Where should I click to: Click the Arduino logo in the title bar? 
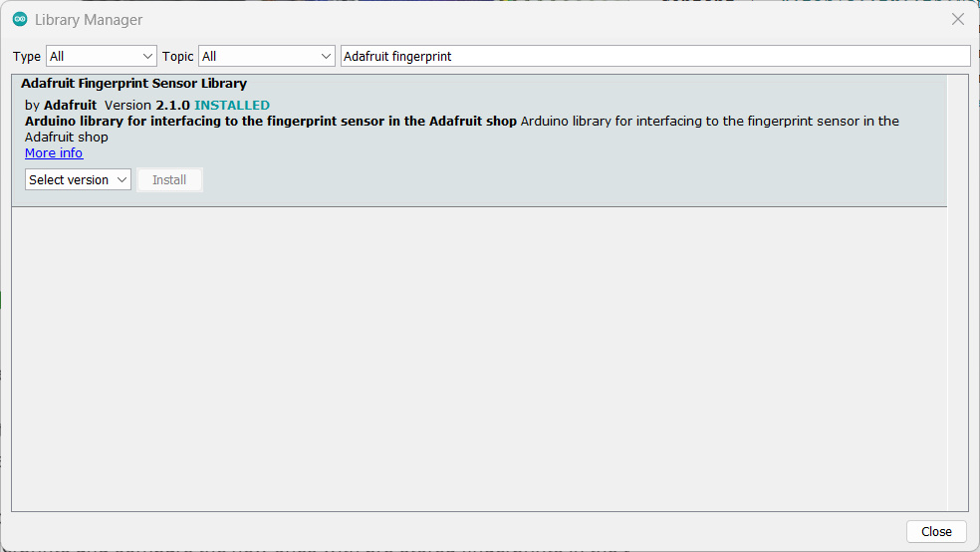coord(20,20)
